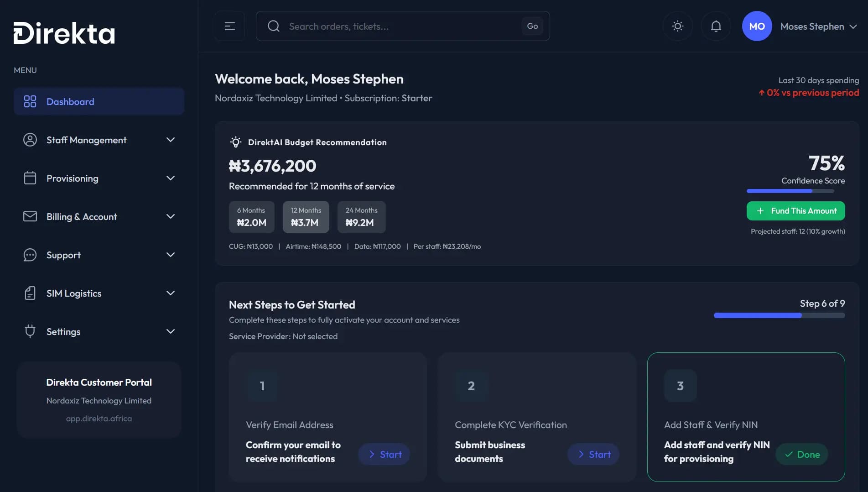Click the SIM Logistics card icon

pyautogui.click(x=30, y=293)
